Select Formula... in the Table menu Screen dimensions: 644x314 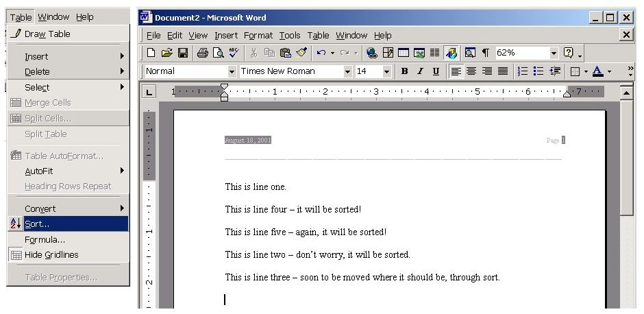[x=45, y=239]
